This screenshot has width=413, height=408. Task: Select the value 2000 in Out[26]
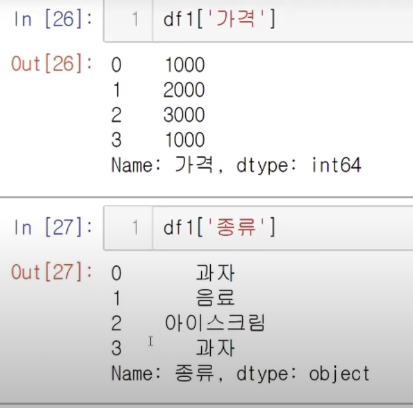click(184, 90)
